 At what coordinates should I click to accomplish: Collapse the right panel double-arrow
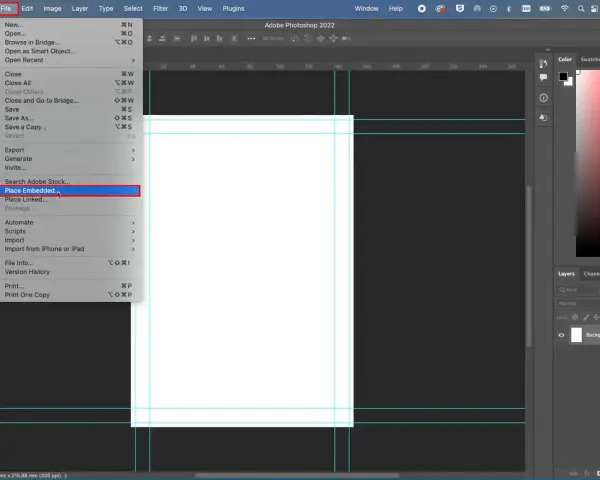pos(548,50)
